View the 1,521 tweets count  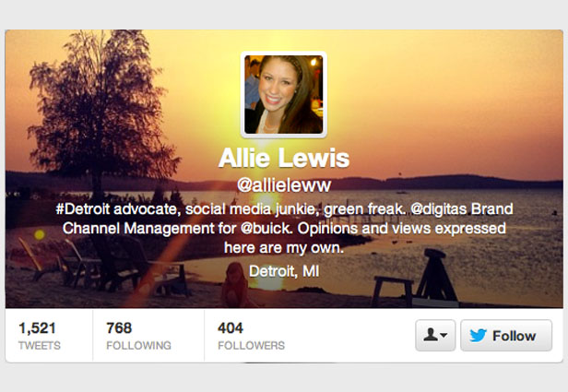(37, 328)
